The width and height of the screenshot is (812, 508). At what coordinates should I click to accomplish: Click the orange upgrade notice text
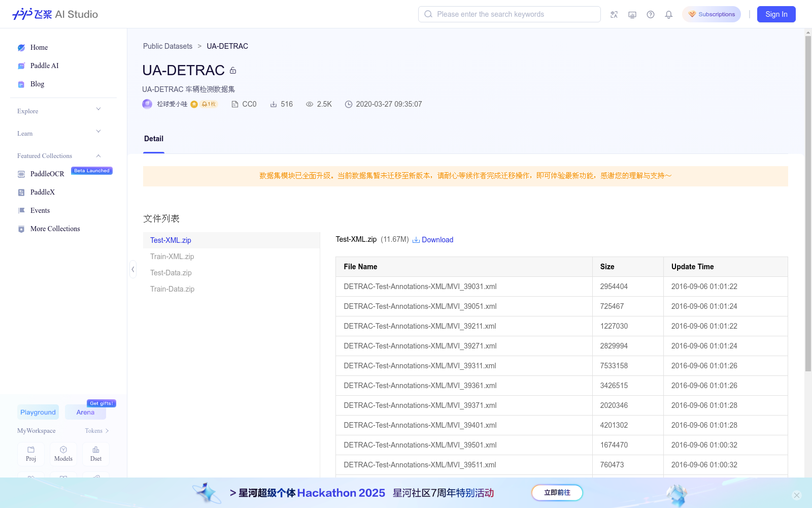pyautogui.click(x=465, y=176)
